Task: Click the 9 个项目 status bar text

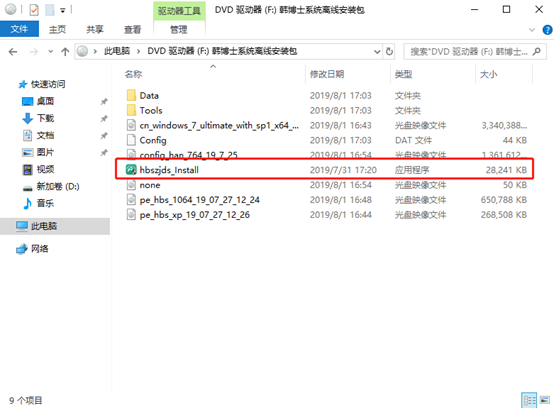Action: pos(25,400)
